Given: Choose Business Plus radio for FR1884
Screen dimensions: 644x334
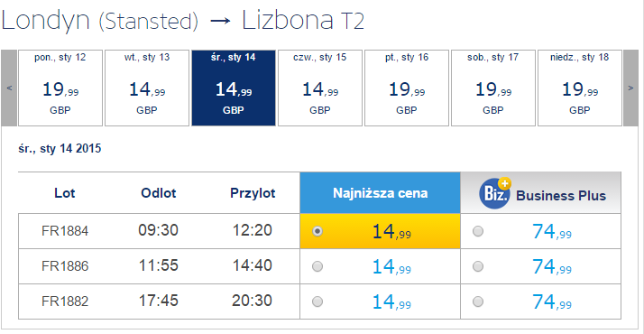Looking at the screenshot, I should [478, 231].
